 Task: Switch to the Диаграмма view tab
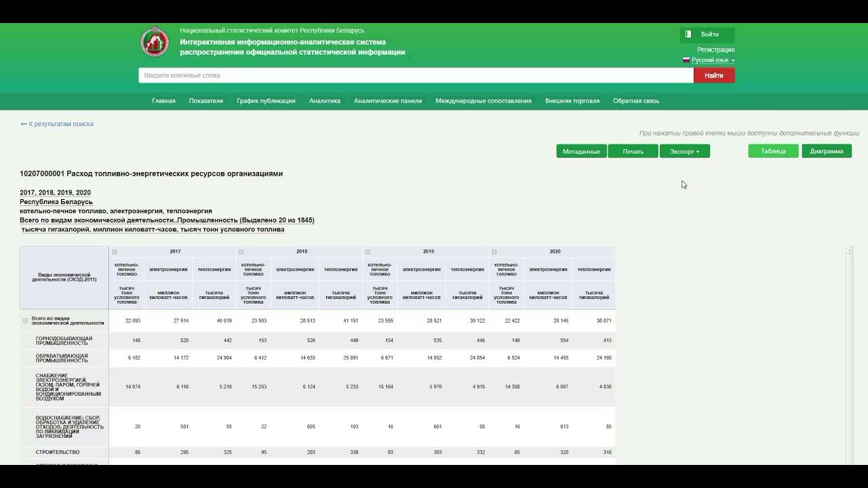coord(827,151)
